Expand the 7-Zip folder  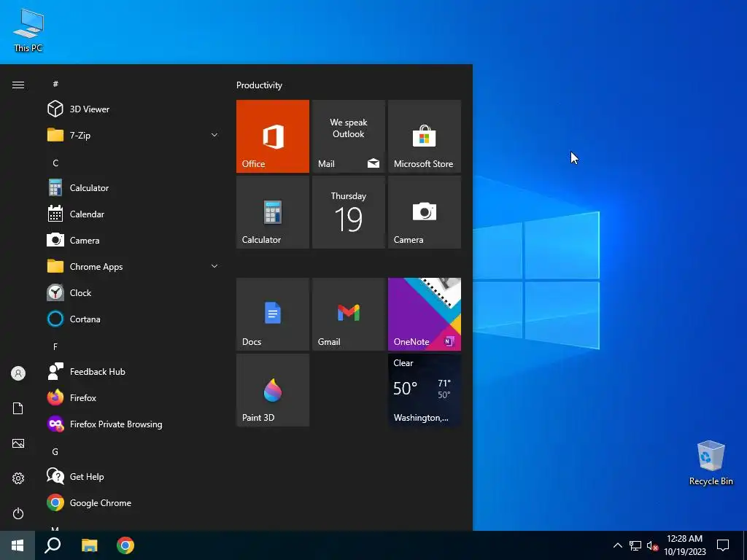click(x=133, y=135)
